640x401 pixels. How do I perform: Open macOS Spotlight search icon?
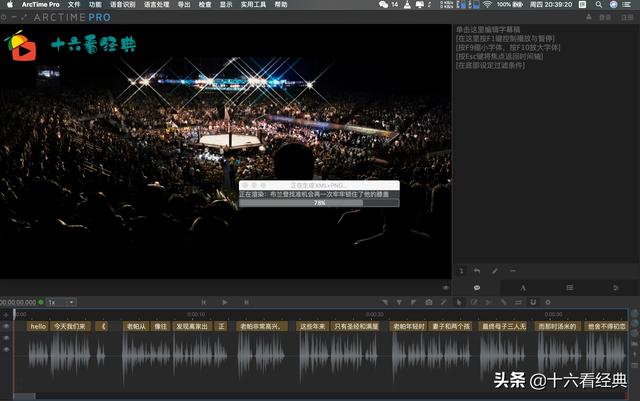(x=598, y=4)
